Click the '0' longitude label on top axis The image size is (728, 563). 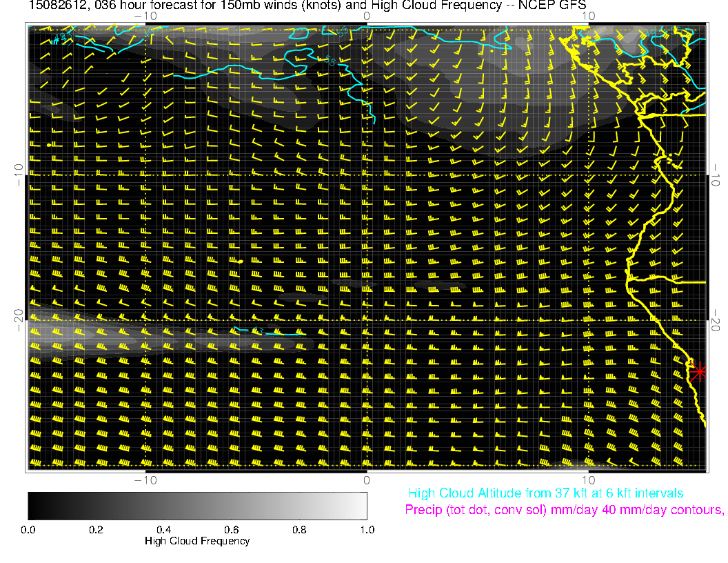point(367,15)
